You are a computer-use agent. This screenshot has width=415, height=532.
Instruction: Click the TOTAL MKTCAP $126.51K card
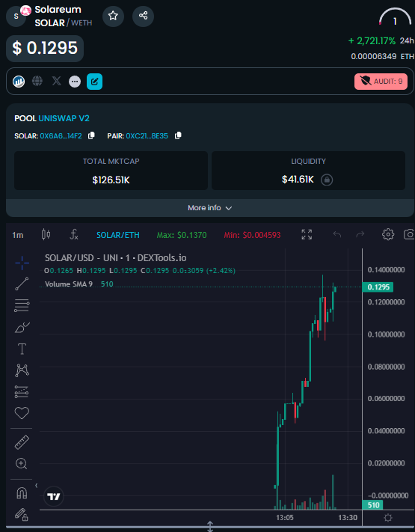coord(111,171)
